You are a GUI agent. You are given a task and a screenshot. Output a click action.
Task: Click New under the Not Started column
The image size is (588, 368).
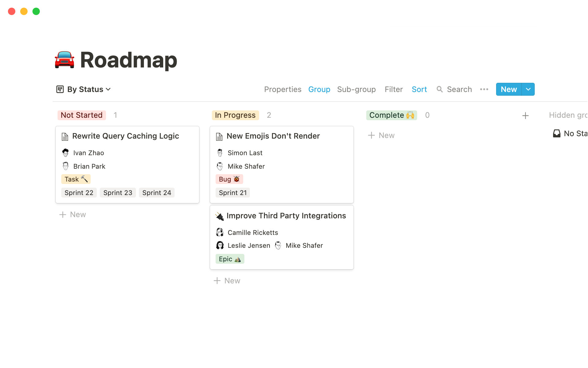(73, 214)
